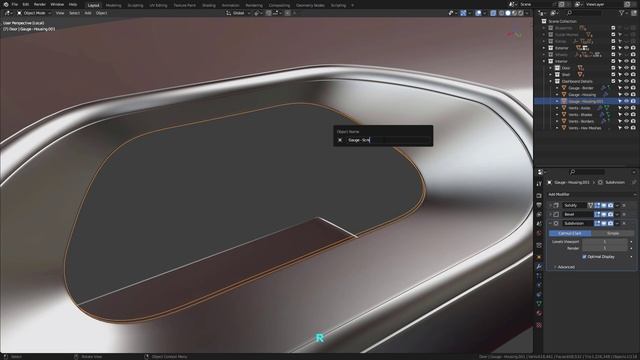Select material preview viewport shading
640x360 pixels.
pos(514,13)
